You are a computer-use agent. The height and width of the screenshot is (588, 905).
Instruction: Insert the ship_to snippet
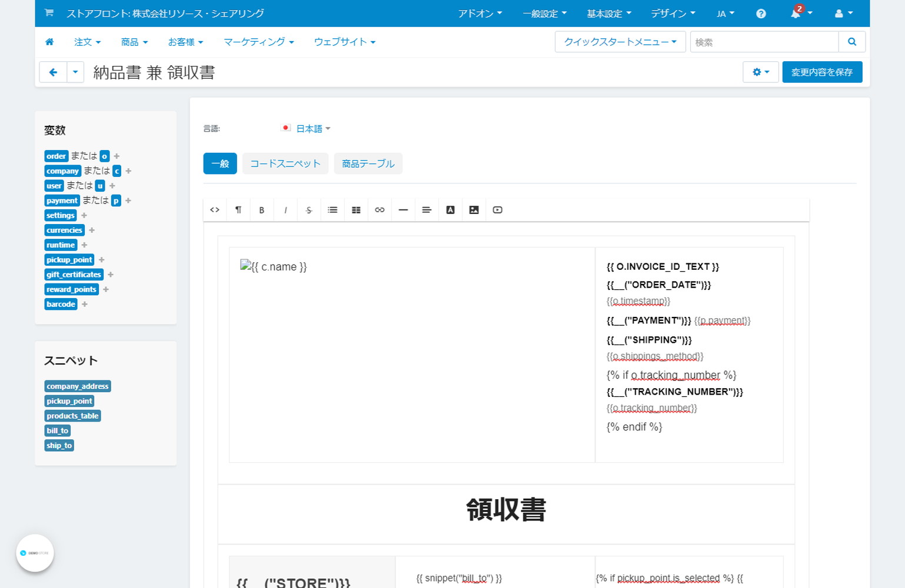click(x=59, y=446)
